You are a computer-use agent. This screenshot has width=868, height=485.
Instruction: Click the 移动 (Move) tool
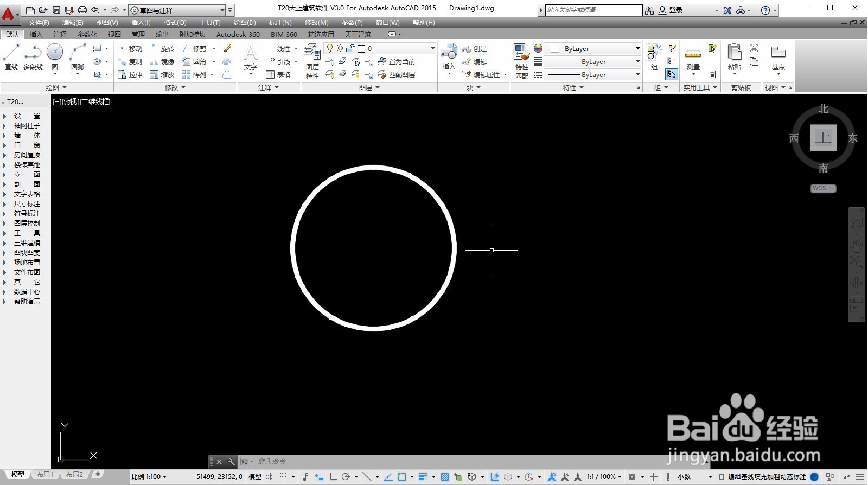(130, 48)
